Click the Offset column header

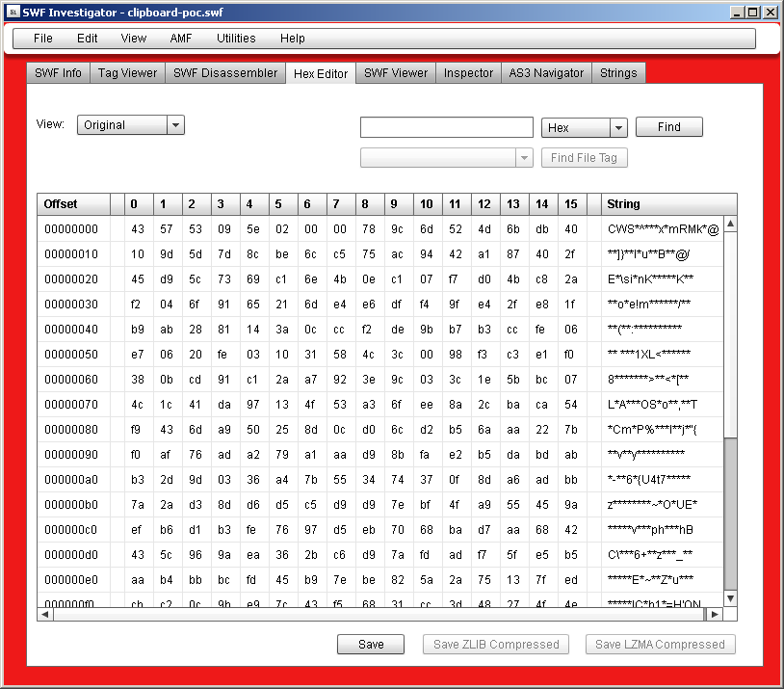(73, 204)
